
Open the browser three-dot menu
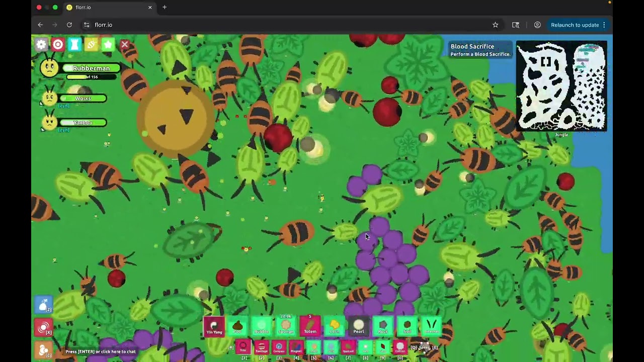[x=604, y=25]
